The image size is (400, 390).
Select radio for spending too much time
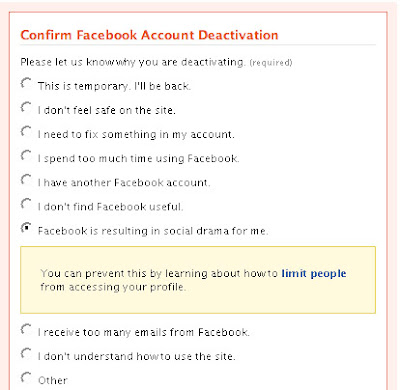coord(26,156)
